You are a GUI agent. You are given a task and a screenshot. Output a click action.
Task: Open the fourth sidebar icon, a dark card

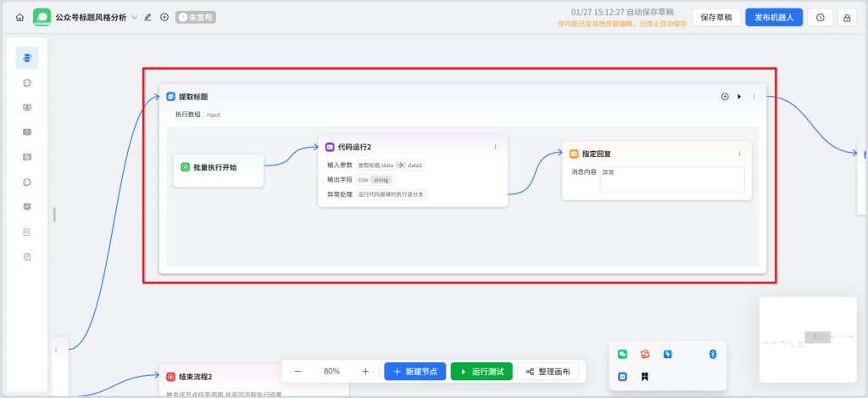27,132
